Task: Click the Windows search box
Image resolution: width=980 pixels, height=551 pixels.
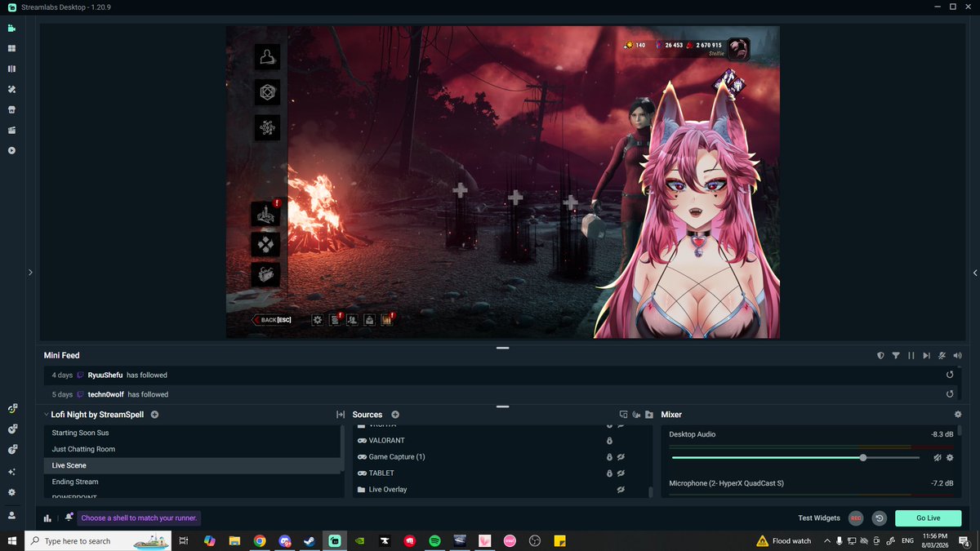Action: (x=98, y=540)
